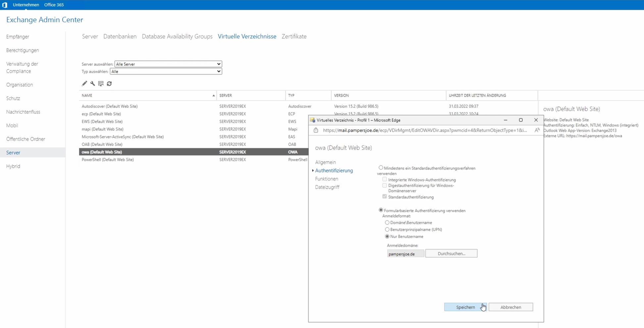This screenshot has width=644, height=328.
Task: Open Authentifizierung section in dialog
Action: coord(334,171)
